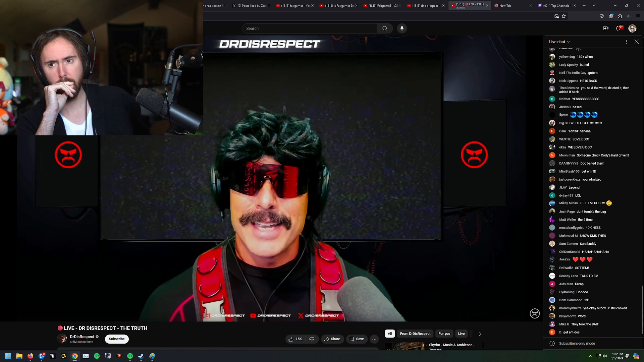Viewport: 644px width, 362px height.
Task: Click inside the YouTube search field
Action: pyautogui.click(x=309, y=28)
